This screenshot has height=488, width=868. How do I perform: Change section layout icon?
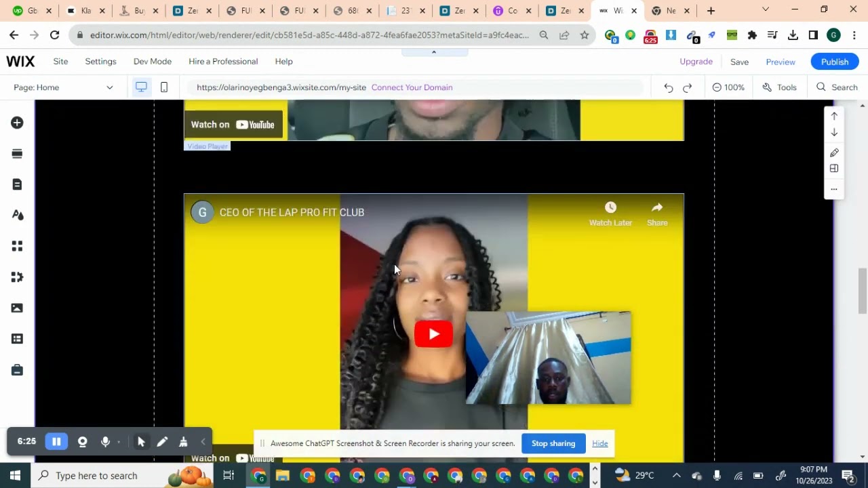click(834, 169)
